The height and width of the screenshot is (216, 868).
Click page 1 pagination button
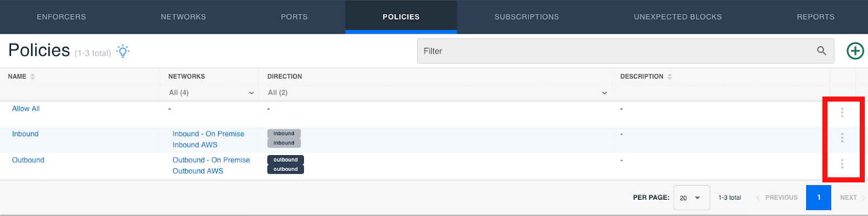[819, 198]
